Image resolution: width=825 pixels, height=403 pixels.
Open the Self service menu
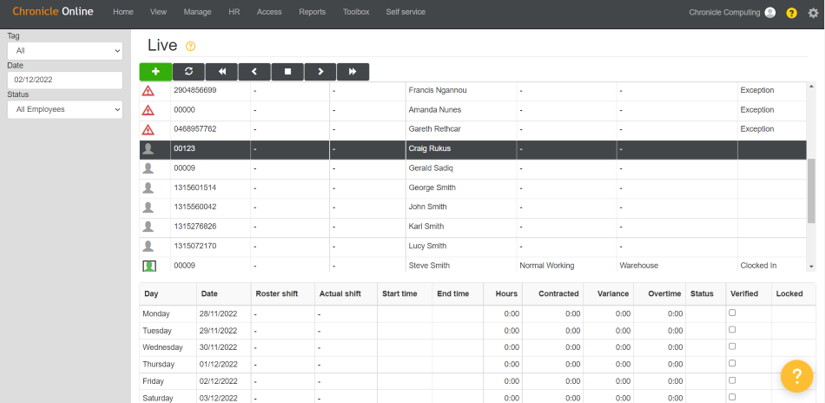[403, 12]
